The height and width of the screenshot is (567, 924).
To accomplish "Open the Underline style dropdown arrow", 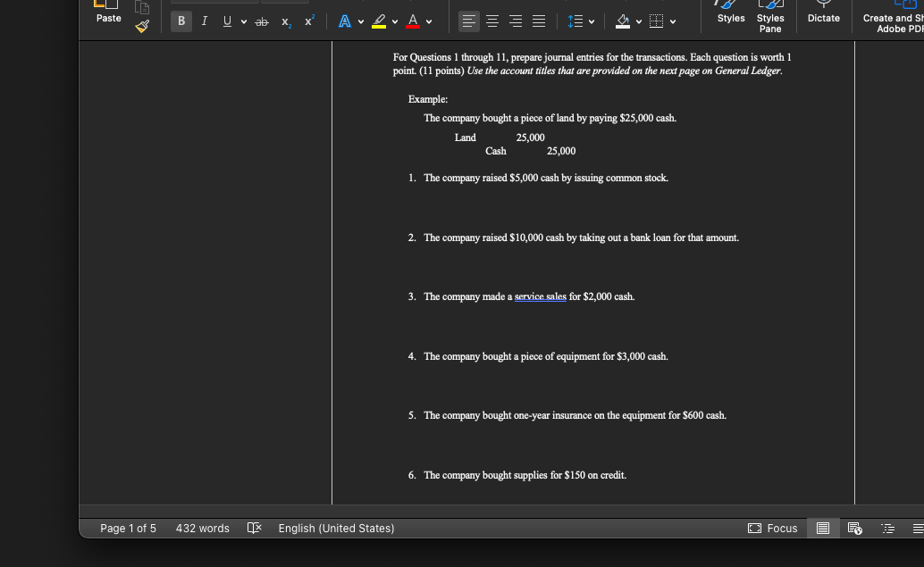I will (243, 21).
